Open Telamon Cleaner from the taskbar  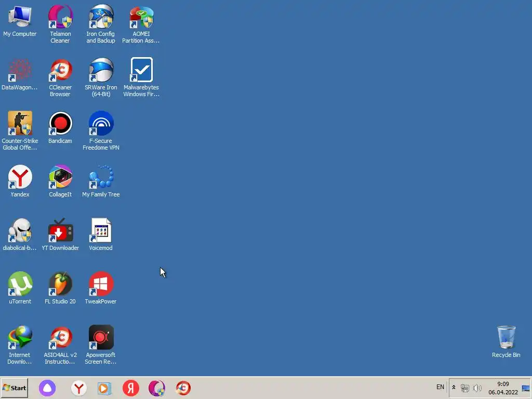157,388
